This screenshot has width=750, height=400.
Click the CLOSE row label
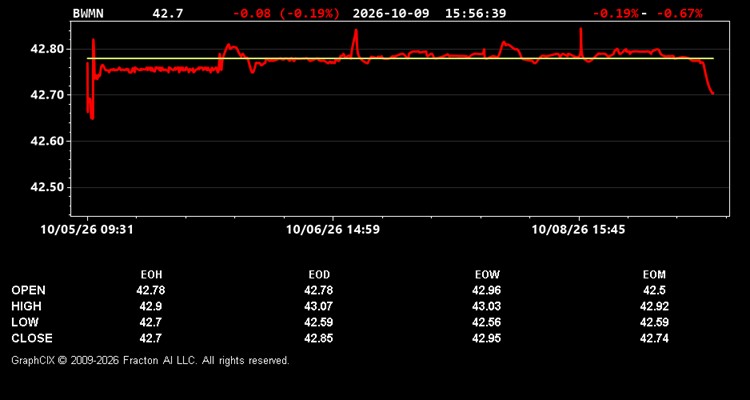32,338
